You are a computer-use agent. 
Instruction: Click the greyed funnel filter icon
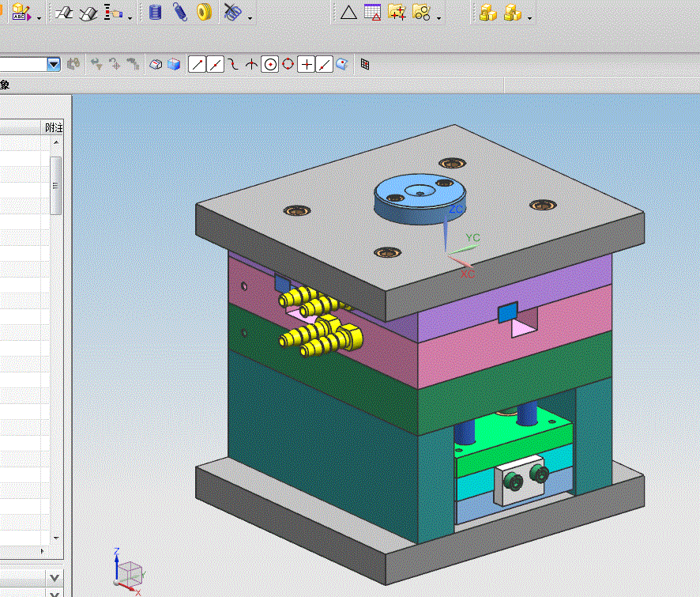tap(96, 64)
